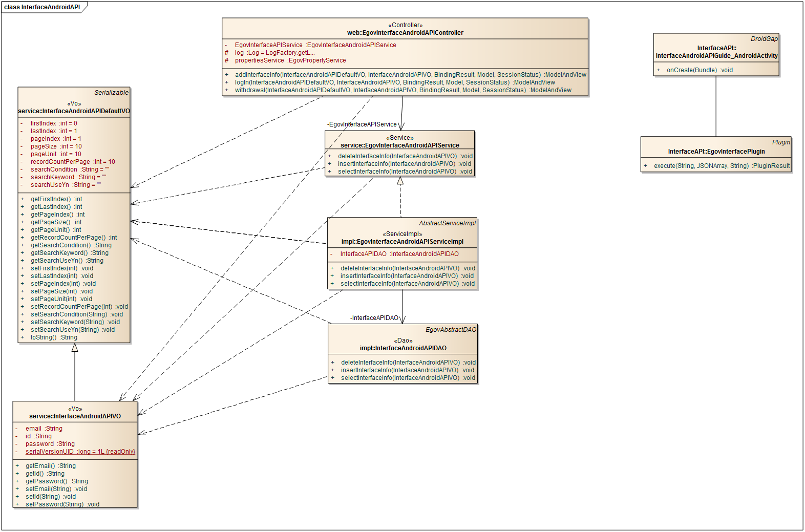Click the EgovInterfaceAndroidAPIService interface title
The image size is (805, 532).
click(x=399, y=145)
